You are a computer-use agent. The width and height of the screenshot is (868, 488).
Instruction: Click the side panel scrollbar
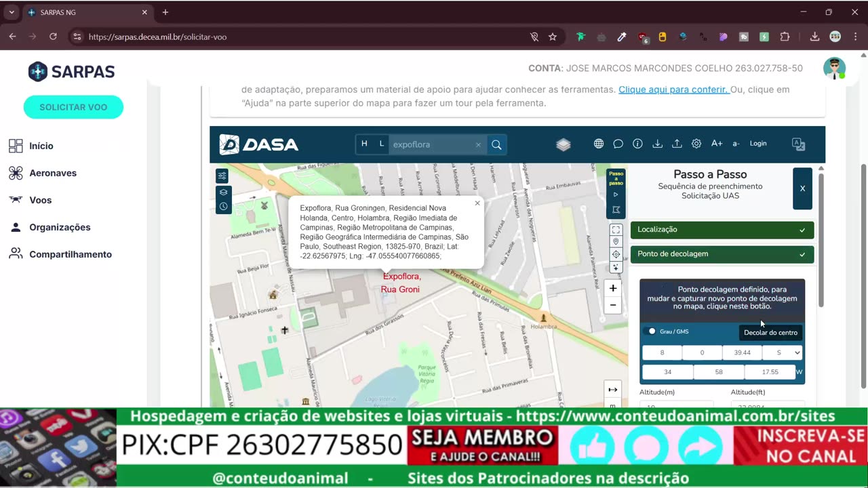click(821, 239)
